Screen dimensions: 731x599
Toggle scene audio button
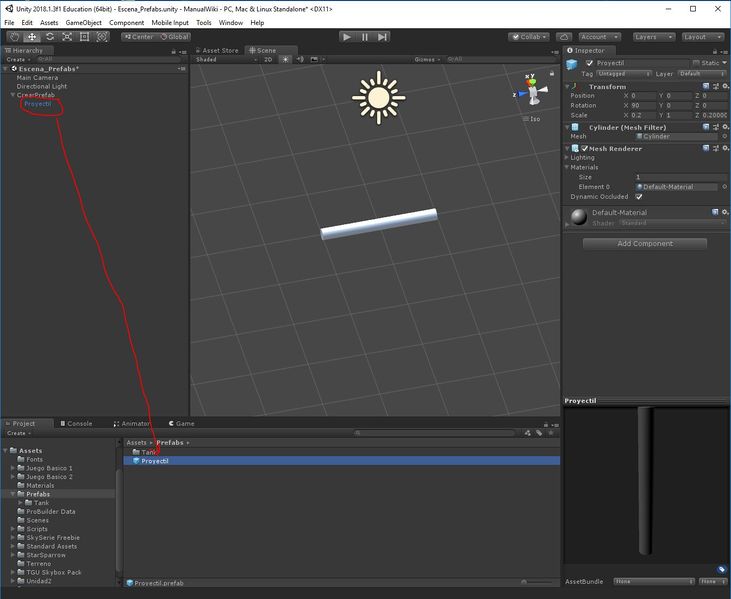(x=300, y=60)
